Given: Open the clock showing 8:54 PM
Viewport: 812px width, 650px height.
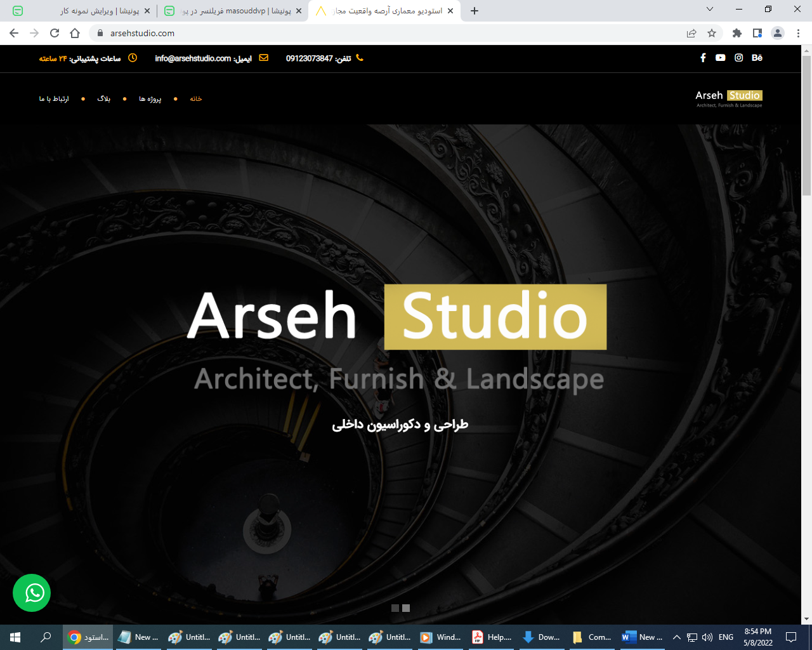Looking at the screenshot, I should point(758,637).
